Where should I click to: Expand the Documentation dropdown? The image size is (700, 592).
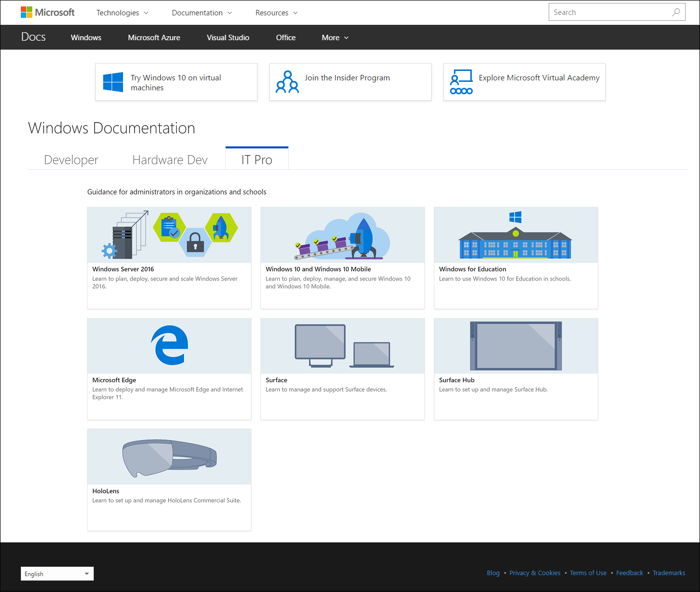[201, 12]
